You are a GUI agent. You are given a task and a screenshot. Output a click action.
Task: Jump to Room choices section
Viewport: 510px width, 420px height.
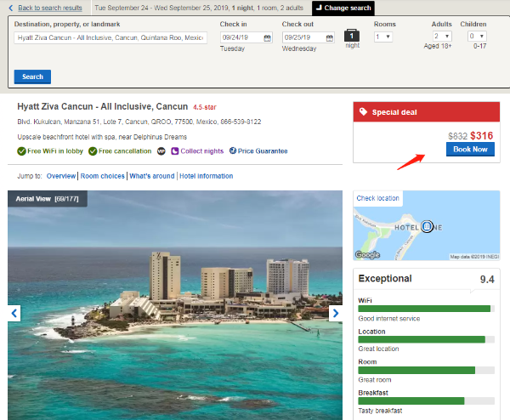click(103, 176)
